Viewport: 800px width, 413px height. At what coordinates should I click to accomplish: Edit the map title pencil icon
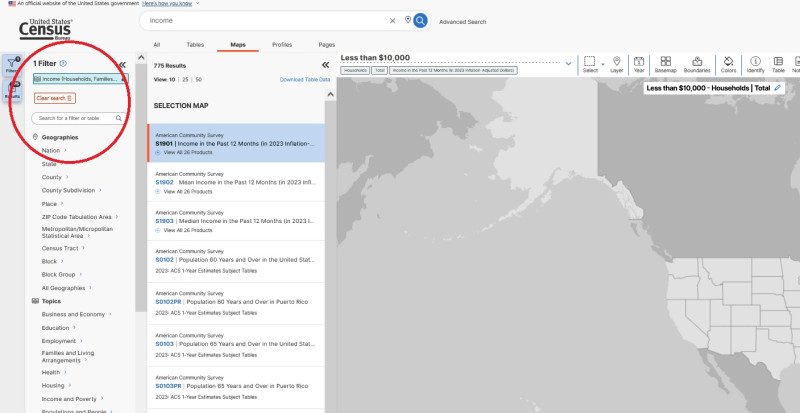(x=778, y=88)
